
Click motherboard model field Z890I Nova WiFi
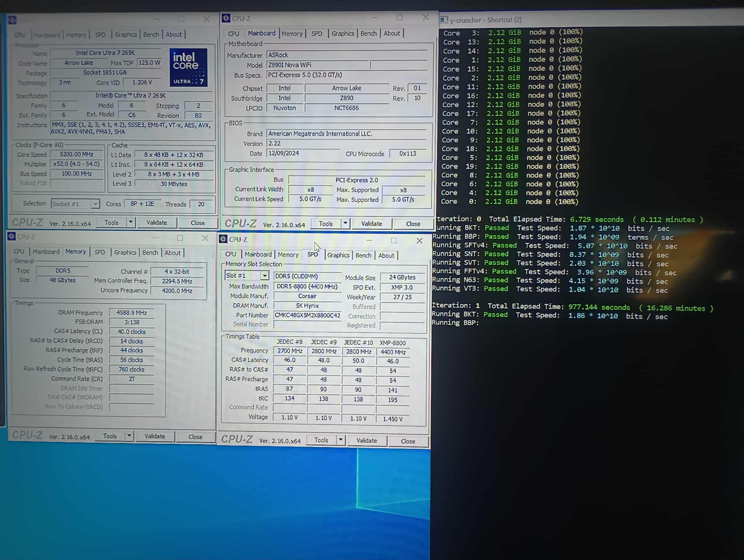pyautogui.click(x=317, y=65)
